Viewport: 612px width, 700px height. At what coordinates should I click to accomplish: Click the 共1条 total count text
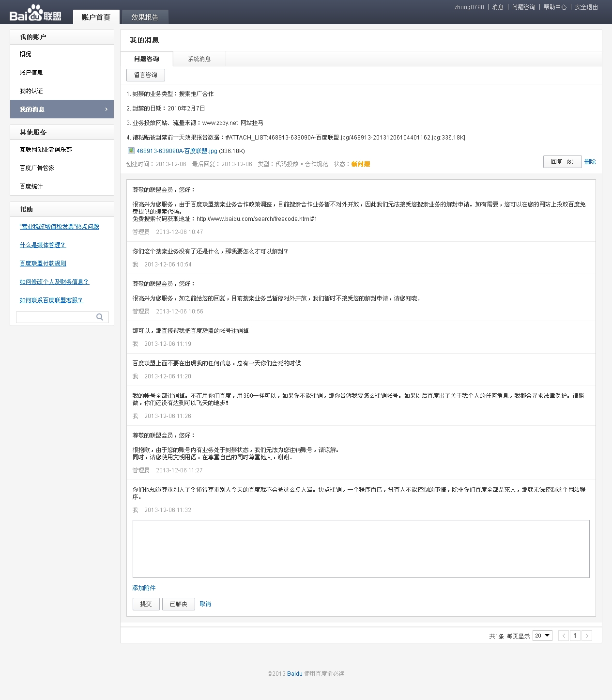496,636
